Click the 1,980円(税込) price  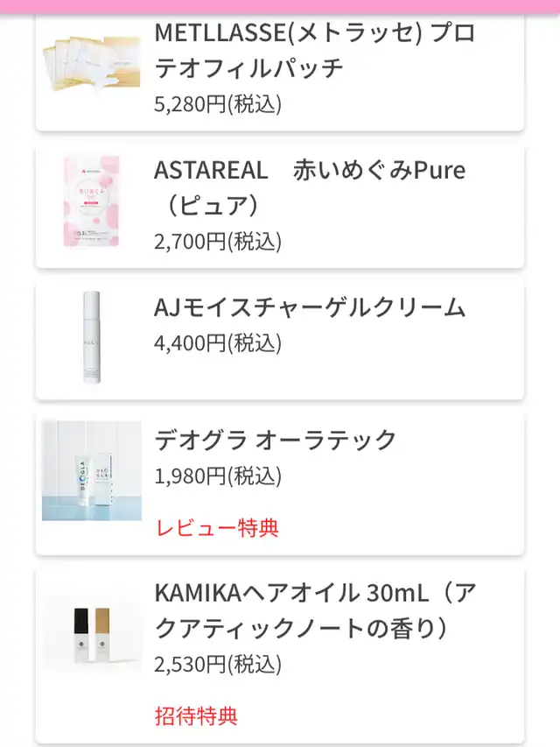tap(218, 476)
